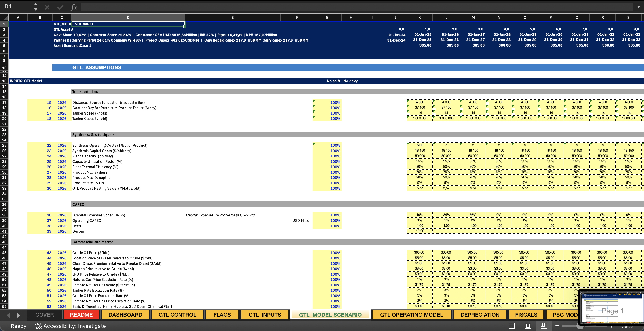Go to next sheet with right arrow
Viewport: 644px width, 331px height.
tap(18, 315)
